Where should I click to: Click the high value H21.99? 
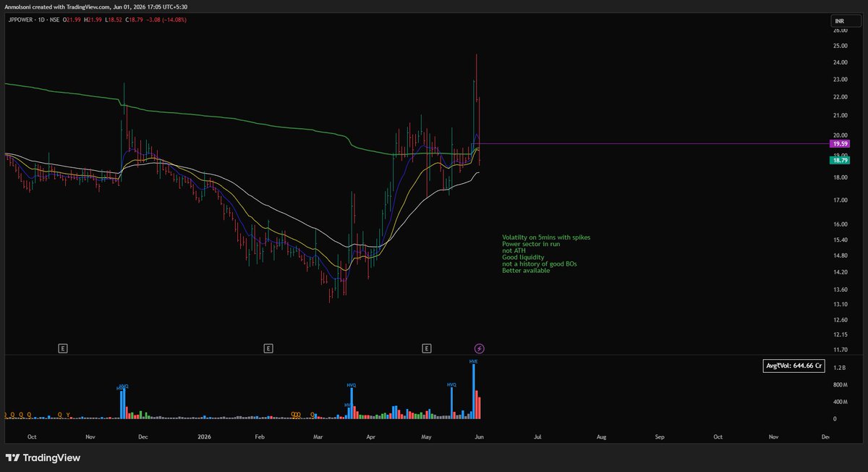pos(94,20)
